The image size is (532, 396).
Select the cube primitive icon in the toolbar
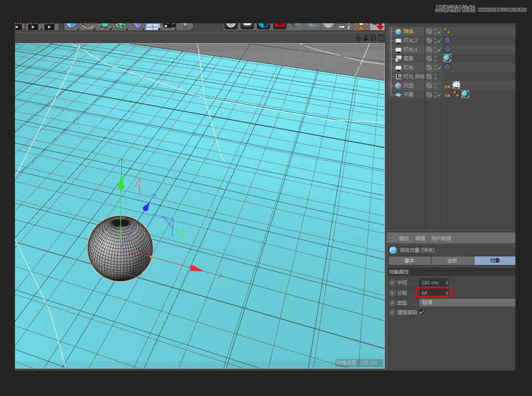(70, 25)
